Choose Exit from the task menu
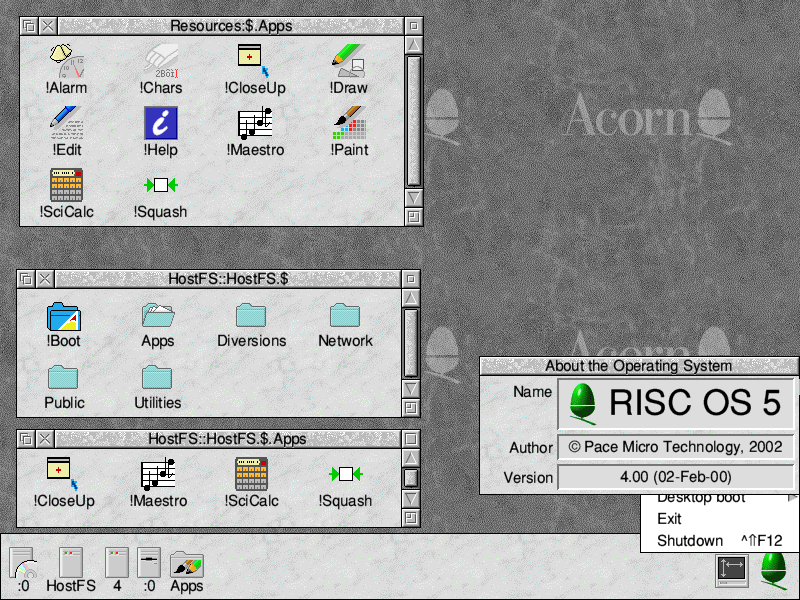 [719, 519]
